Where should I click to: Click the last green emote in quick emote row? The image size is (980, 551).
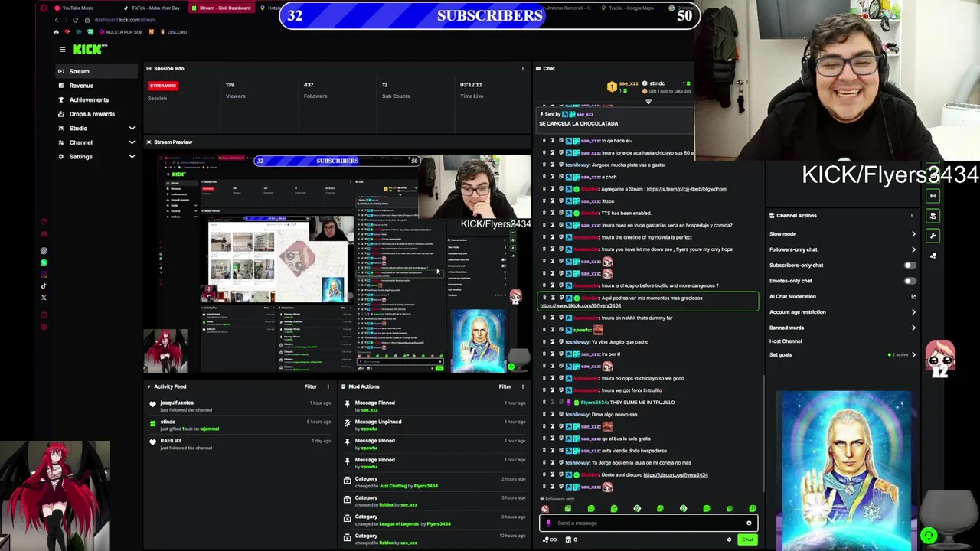(x=753, y=509)
